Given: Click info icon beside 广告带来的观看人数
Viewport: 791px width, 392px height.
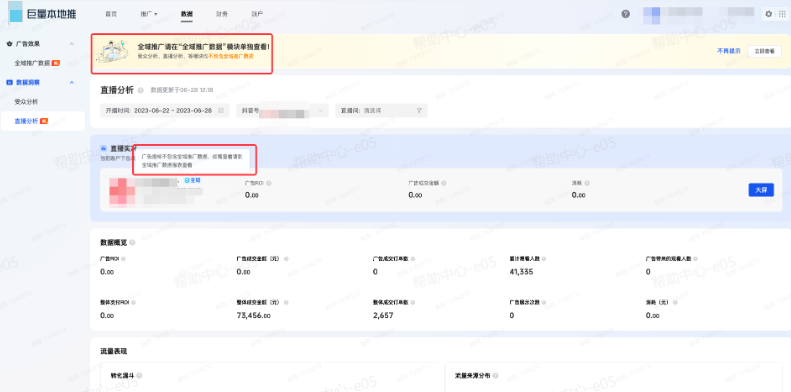Looking at the screenshot, I should point(696,259).
